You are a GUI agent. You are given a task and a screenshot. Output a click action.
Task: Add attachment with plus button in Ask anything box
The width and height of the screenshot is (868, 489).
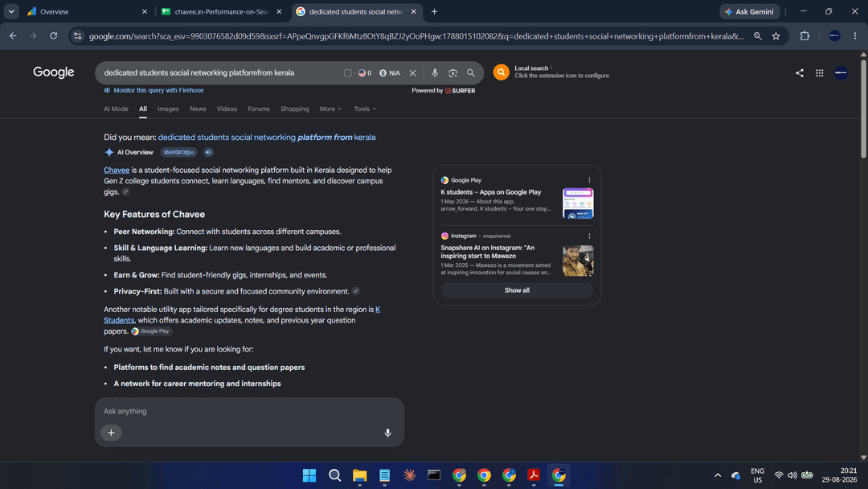point(111,433)
